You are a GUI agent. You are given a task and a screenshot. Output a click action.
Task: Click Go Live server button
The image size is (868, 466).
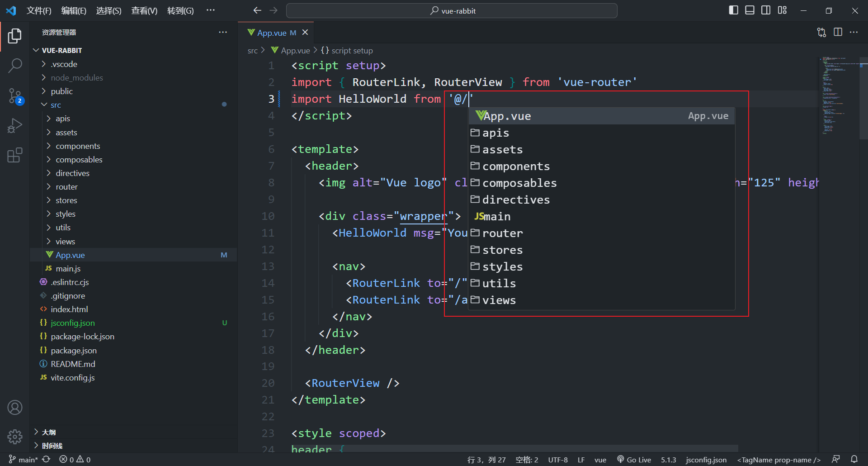pos(634,460)
